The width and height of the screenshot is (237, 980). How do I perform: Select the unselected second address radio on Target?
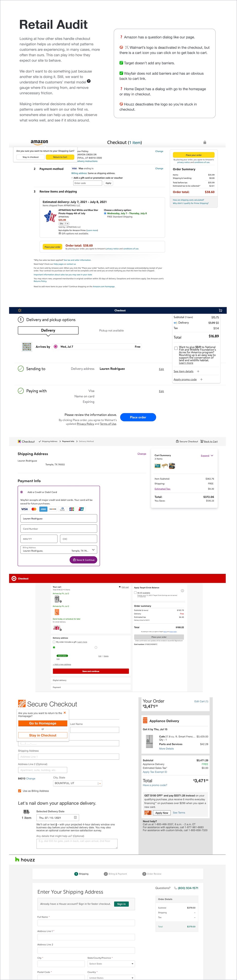click(x=96, y=647)
